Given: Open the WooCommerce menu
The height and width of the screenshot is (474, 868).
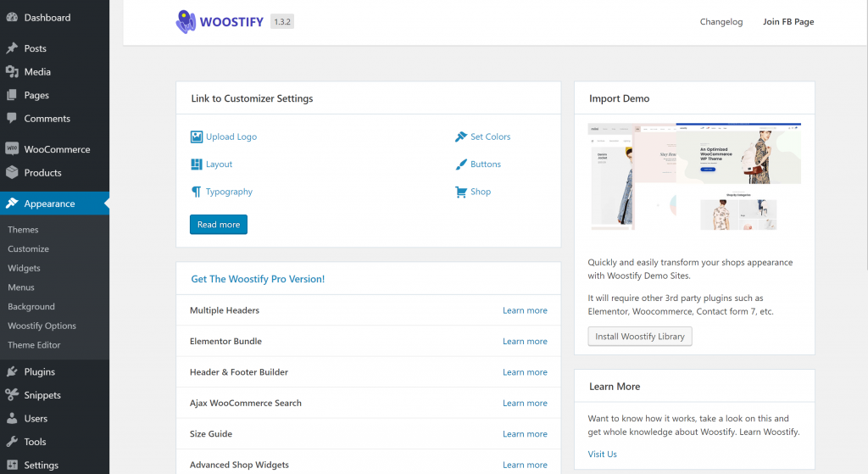Looking at the screenshot, I should click(x=55, y=149).
